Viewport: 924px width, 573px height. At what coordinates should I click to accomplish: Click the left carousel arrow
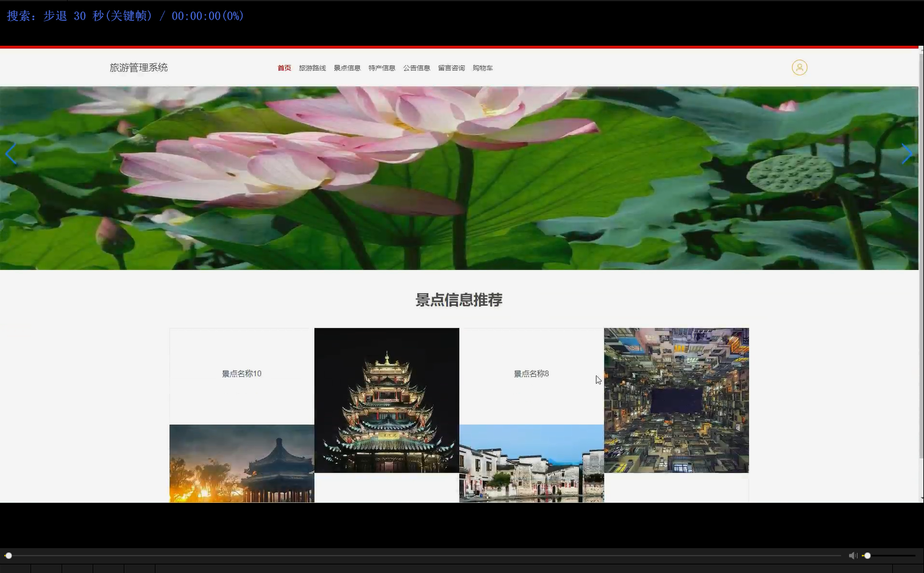(11, 154)
